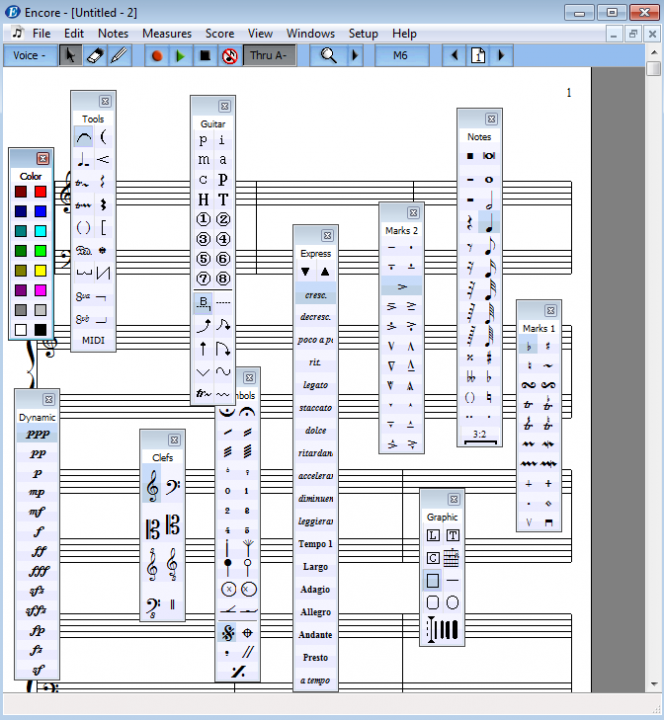The height and width of the screenshot is (720, 664).
Task: Click the vertical scrollbar up arrow
Action: click(654, 52)
